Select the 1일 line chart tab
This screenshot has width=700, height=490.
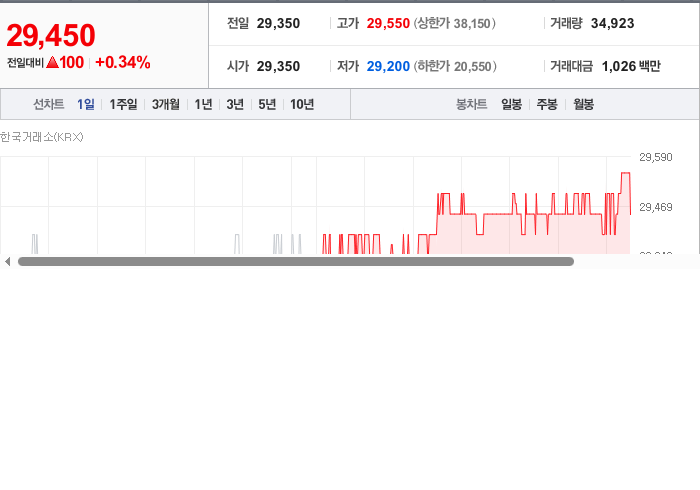[x=86, y=104]
